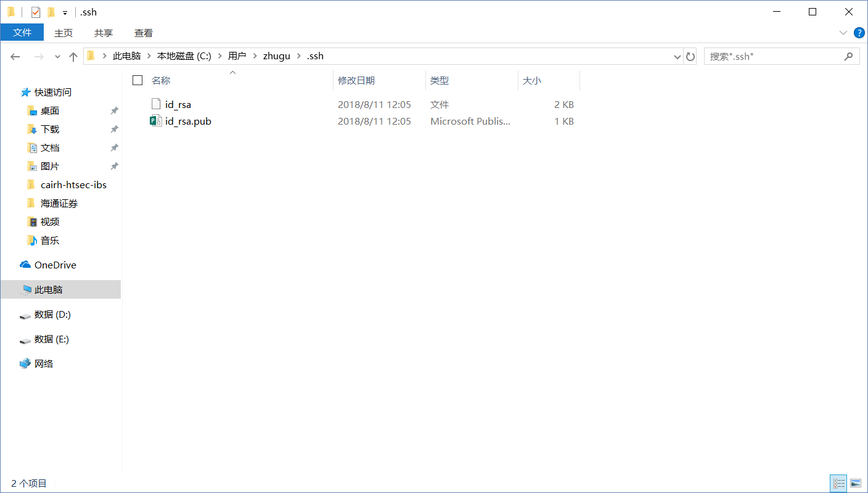The image size is (868, 493).
Task: Open the chevron after 本地磁盘 (C:) in the address bar
Action: (219, 56)
